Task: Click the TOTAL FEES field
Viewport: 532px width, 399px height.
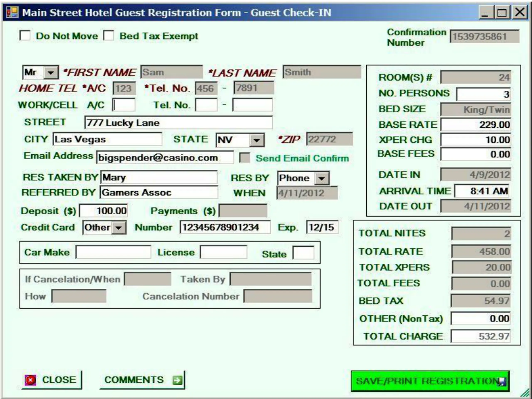Action: 481,283
